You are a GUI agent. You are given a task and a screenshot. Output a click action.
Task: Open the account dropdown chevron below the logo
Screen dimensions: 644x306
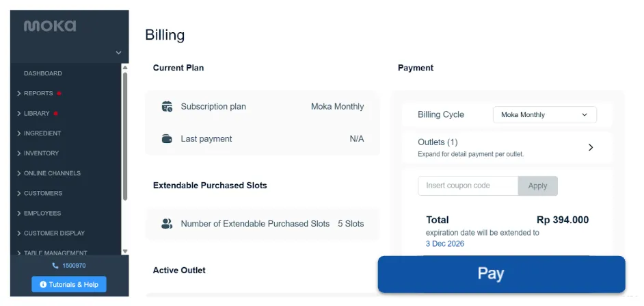tap(118, 53)
